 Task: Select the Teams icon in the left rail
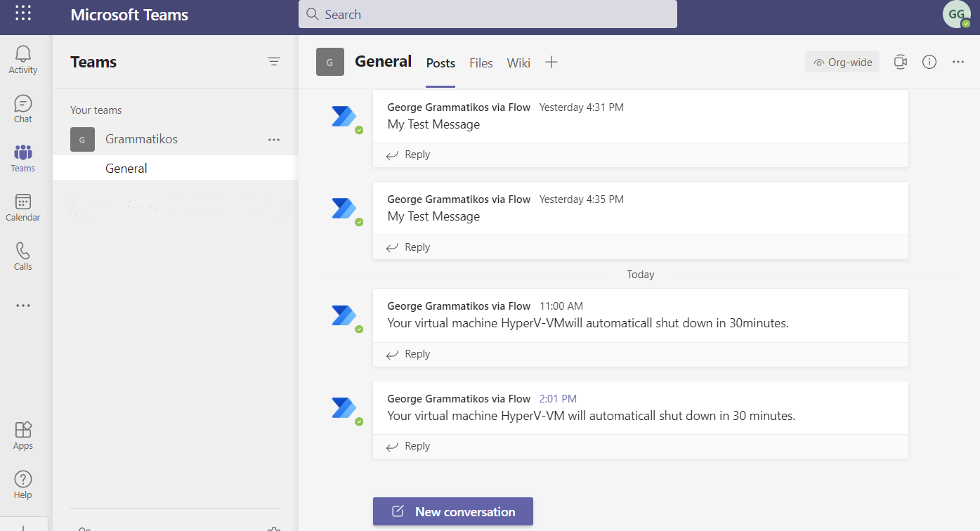[x=23, y=158]
